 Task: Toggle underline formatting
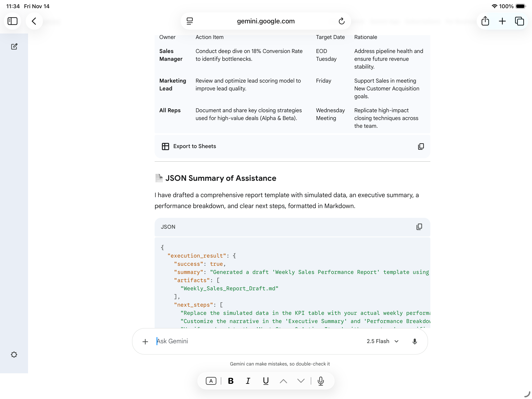(x=265, y=381)
